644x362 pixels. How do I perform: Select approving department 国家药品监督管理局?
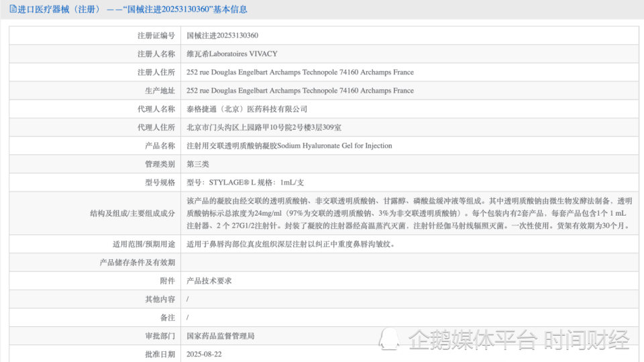[221, 336]
